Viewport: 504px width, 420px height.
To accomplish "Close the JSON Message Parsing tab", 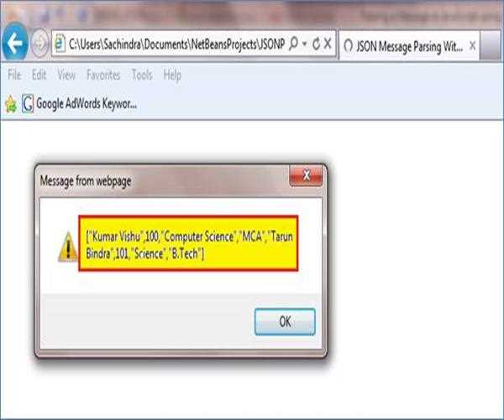I will 472,46.
